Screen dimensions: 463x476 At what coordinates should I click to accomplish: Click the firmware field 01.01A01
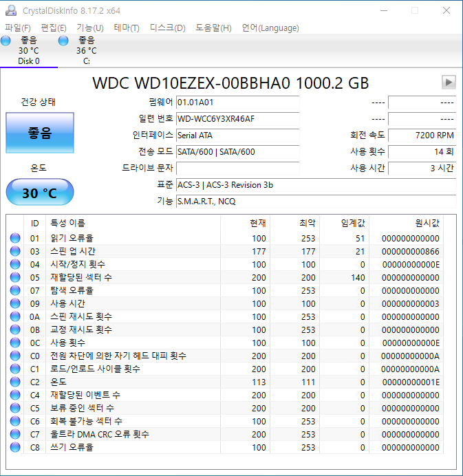pos(238,102)
